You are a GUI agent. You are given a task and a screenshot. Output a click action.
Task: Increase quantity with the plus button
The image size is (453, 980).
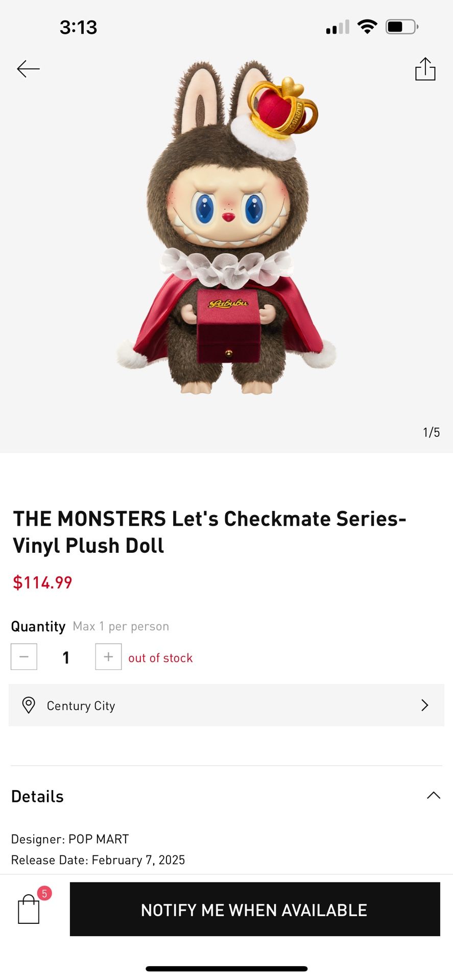point(108,656)
